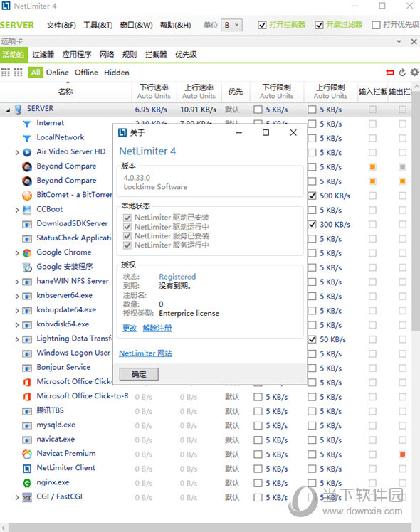Select the second grid view icon
Screen dimensions: 420x532
click(18, 73)
